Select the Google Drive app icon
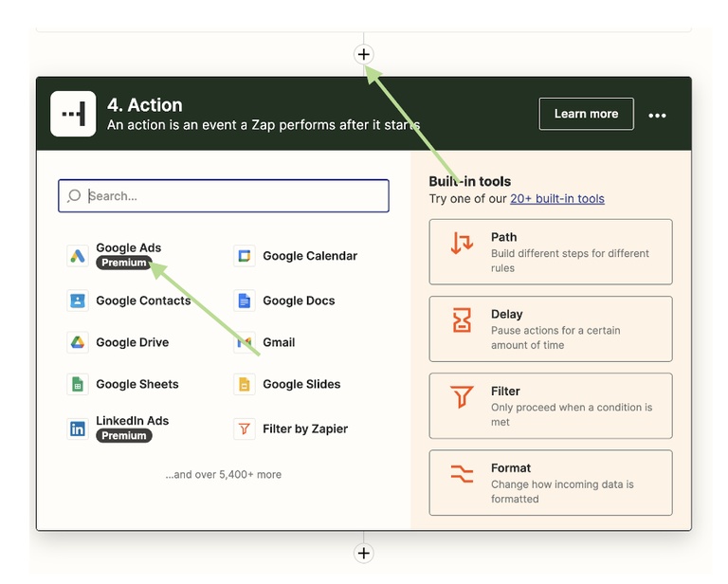The image size is (728, 584). click(x=78, y=342)
